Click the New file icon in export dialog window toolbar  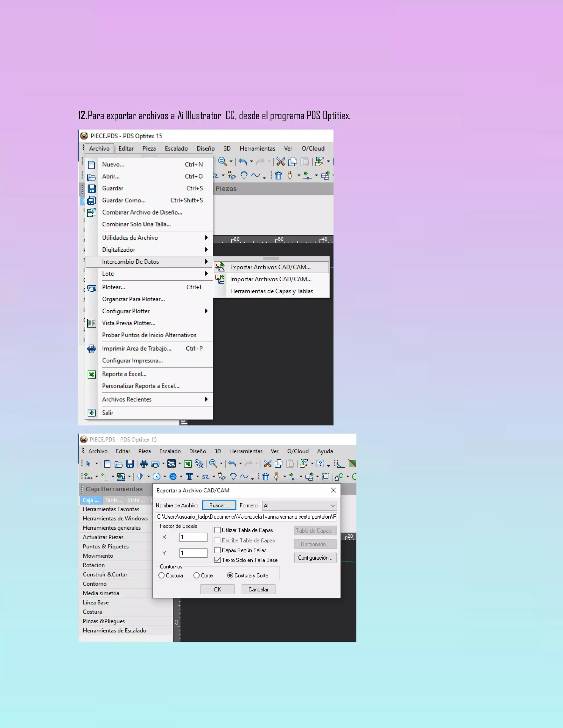click(107, 464)
